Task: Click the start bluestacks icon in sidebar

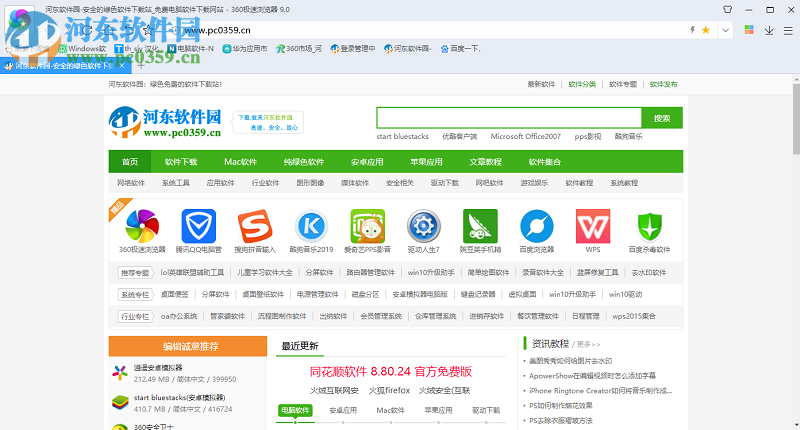Action: click(120, 403)
